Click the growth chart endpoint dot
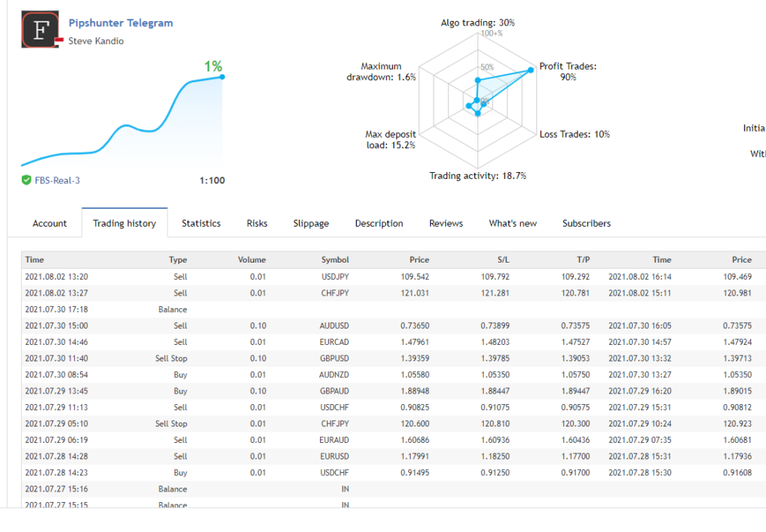Viewport: 766px width, 532px height. [x=222, y=77]
